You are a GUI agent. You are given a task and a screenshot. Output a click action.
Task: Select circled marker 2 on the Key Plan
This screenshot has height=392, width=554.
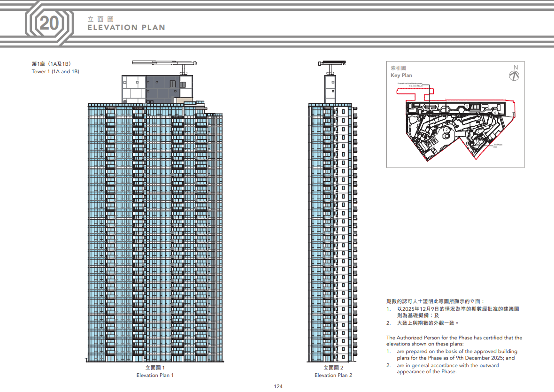click(446, 130)
